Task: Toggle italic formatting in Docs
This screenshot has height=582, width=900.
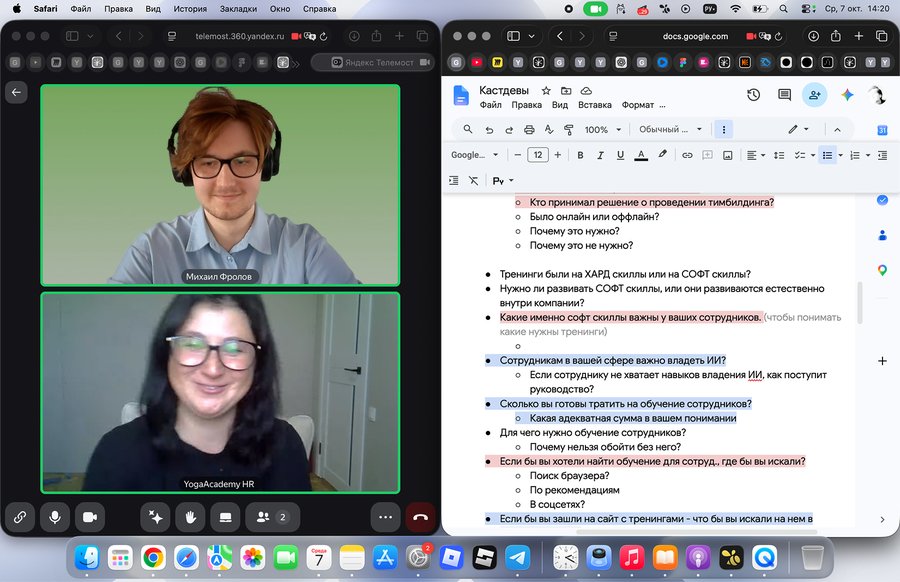Action: (600, 155)
